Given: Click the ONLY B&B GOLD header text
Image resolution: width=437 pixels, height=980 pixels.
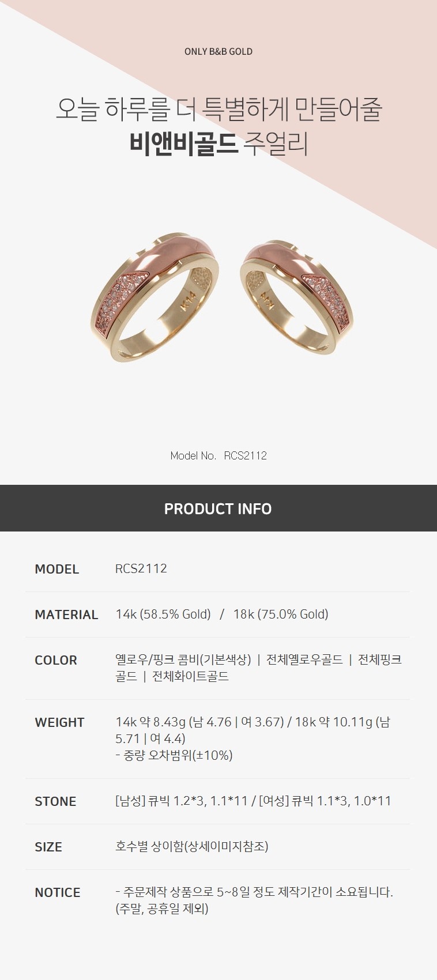Looking at the screenshot, I should [218, 51].
